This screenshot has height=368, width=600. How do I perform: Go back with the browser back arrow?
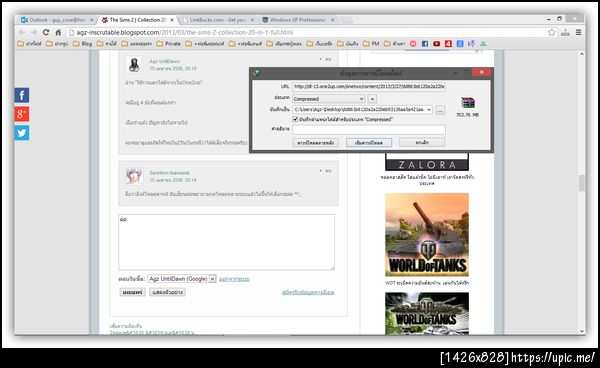point(22,33)
